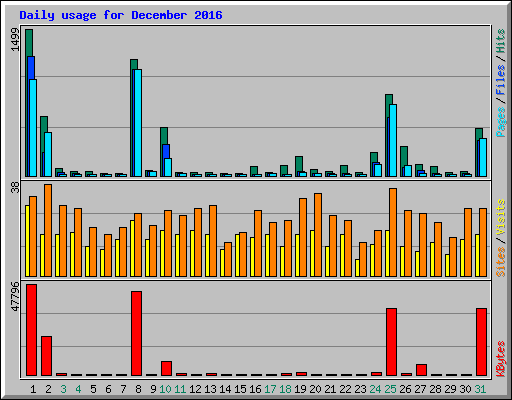Click day 6 on the x-axis

pos(108,389)
